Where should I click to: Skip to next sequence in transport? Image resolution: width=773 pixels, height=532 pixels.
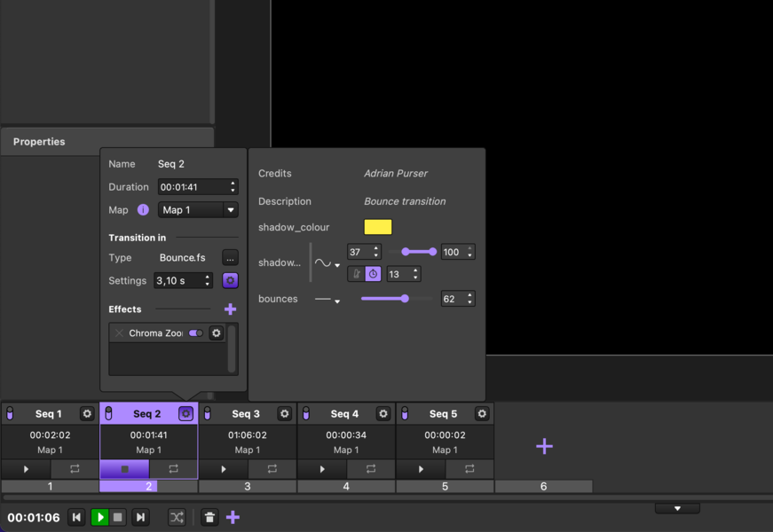(x=140, y=517)
